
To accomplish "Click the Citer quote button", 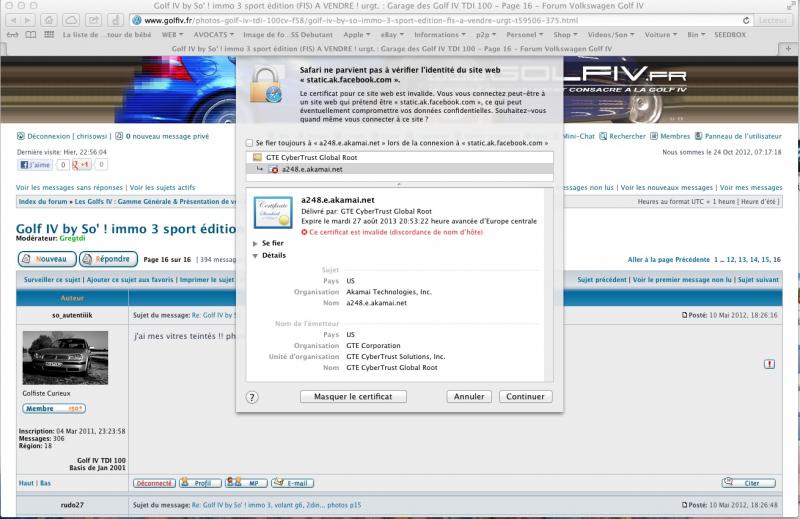I will (748, 483).
